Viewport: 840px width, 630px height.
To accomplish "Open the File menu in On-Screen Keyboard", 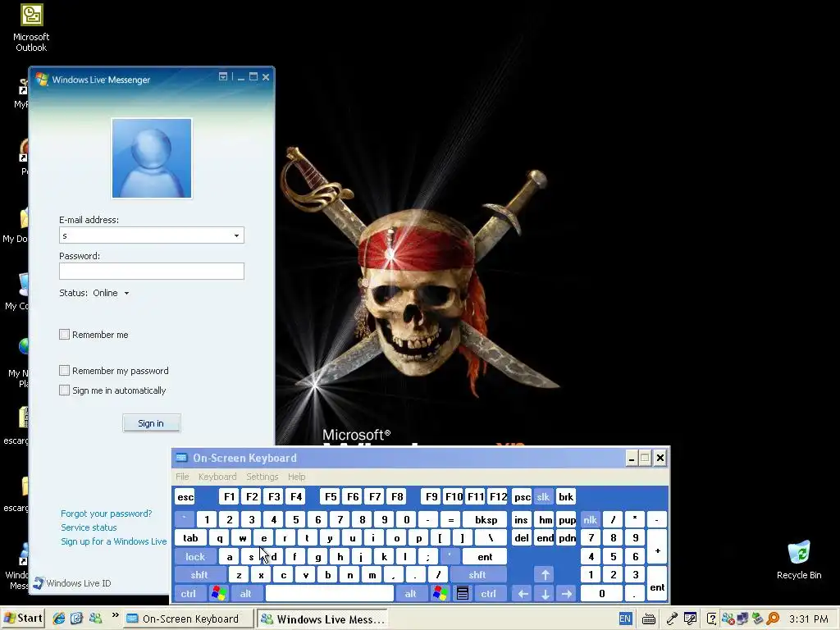I will point(182,477).
